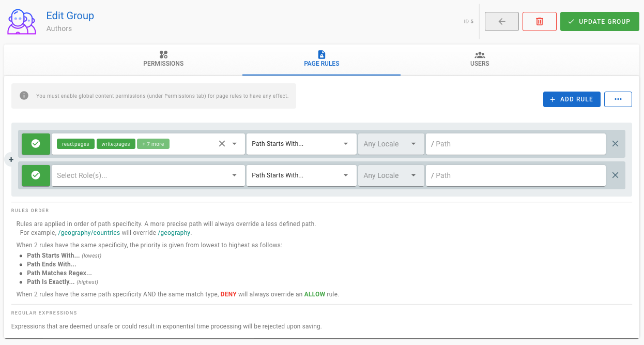Open the Page Rules tab

[x=321, y=59]
